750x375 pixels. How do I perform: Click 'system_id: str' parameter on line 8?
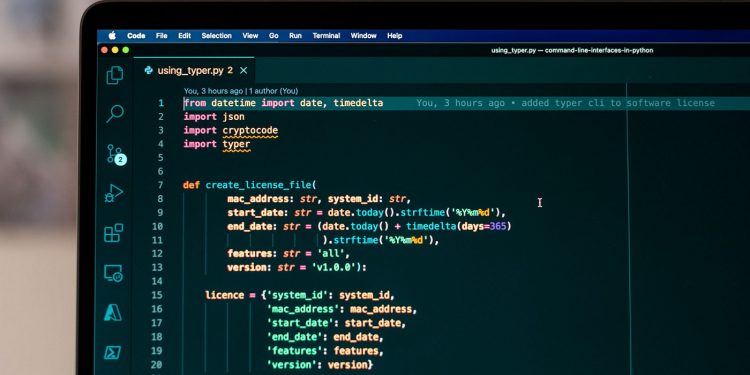[366, 199]
